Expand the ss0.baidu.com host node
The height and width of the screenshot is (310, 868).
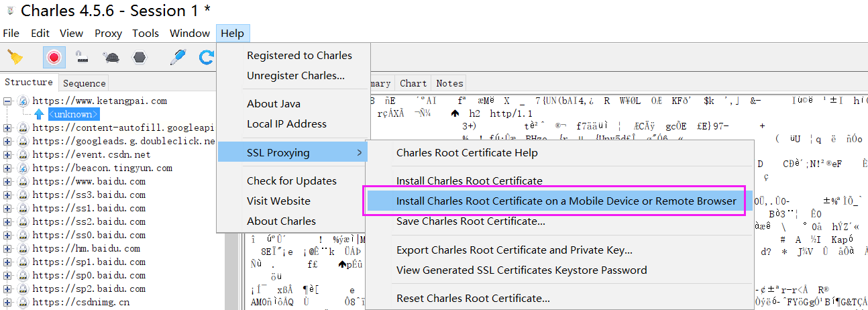[7, 236]
